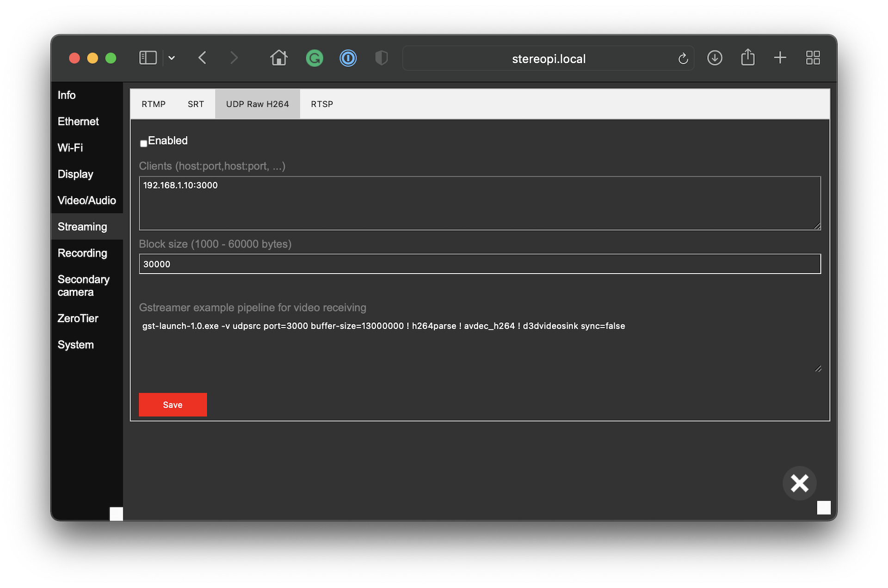888x588 pixels.
Task: Expand the sidebar dropdown chevron
Action: point(172,58)
